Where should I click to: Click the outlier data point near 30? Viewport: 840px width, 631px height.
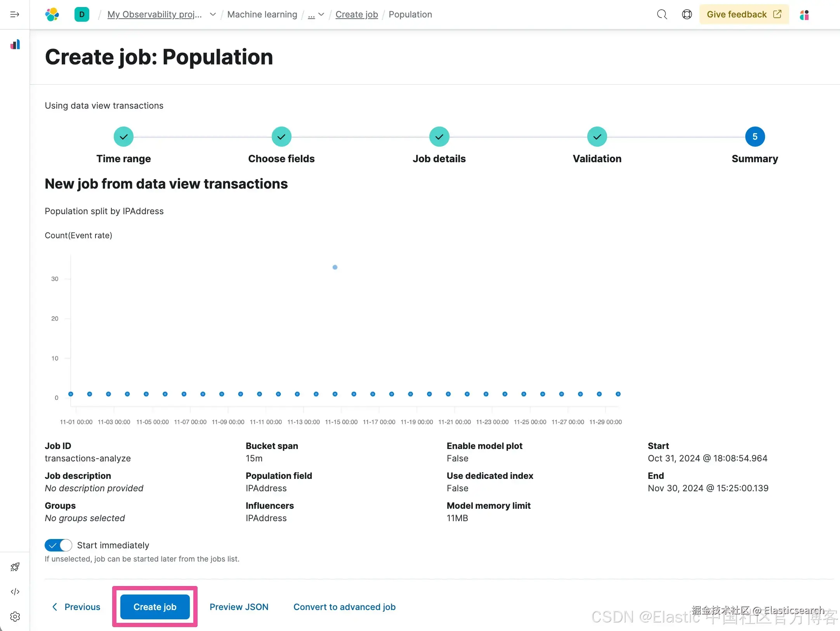(x=335, y=267)
